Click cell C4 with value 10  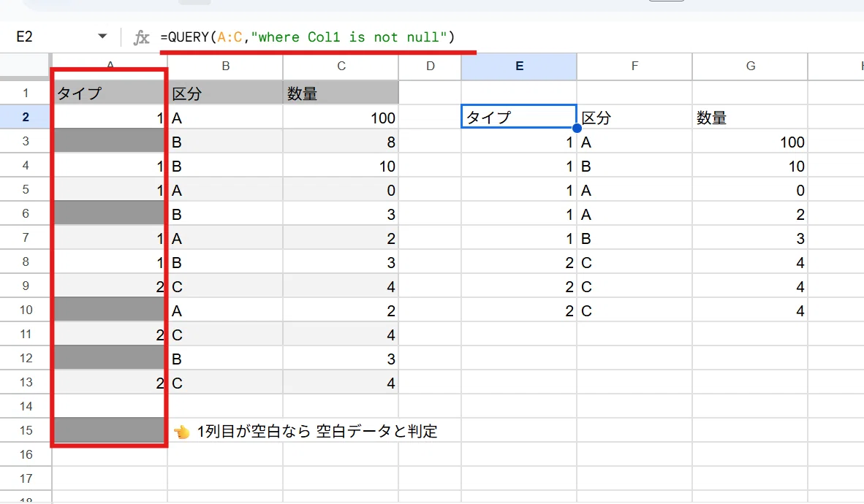[341, 166]
